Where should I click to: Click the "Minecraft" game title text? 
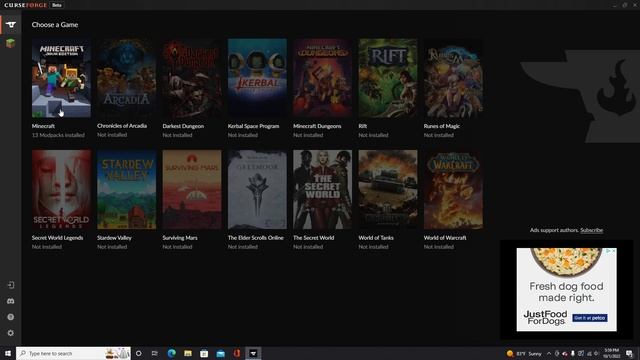coord(43,126)
